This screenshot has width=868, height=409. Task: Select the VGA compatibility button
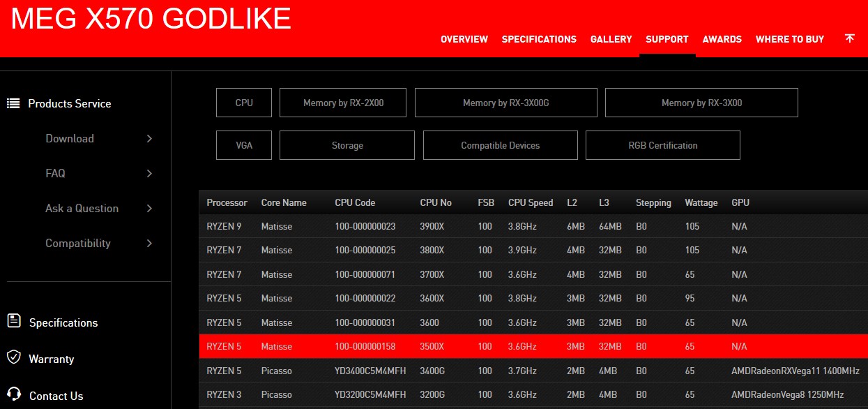tap(244, 145)
